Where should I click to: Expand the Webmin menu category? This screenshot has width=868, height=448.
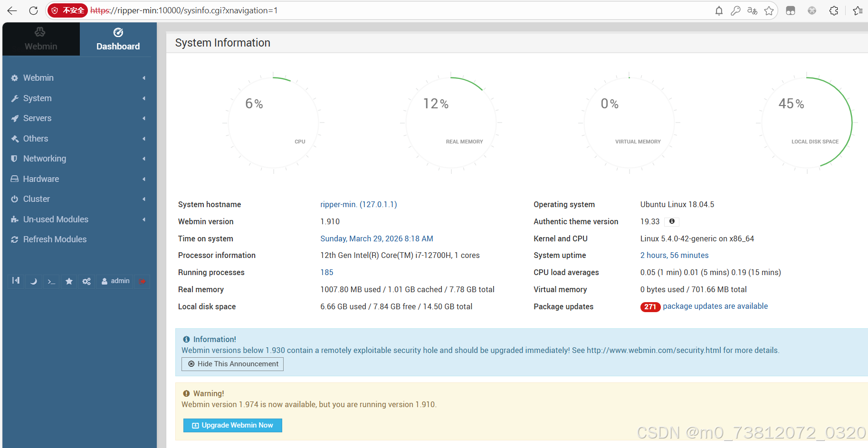pyautogui.click(x=78, y=78)
